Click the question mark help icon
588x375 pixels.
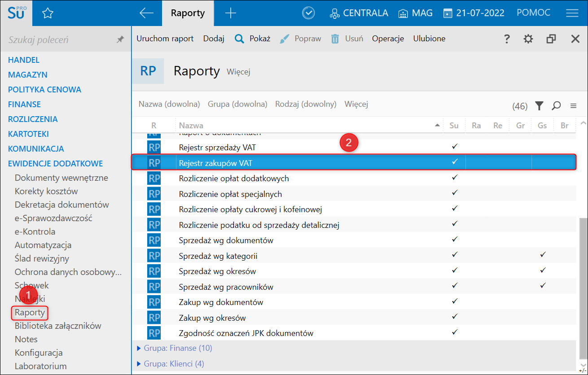tap(507, 39)
